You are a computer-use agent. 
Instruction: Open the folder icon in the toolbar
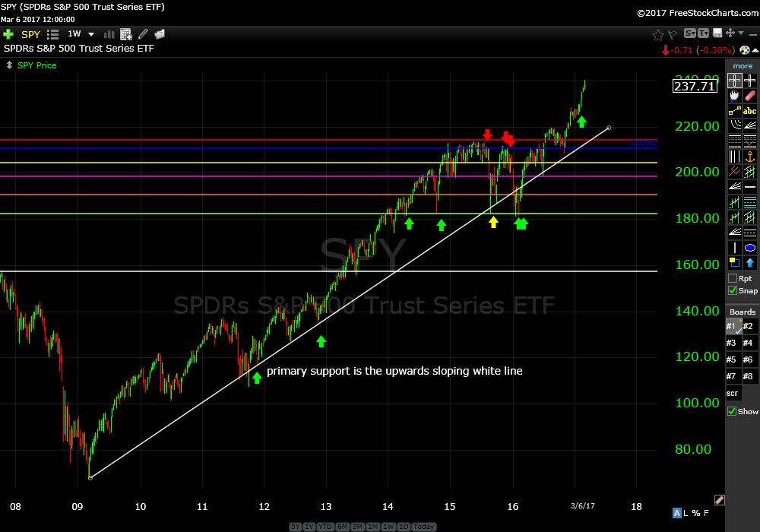tap(160, 34)
